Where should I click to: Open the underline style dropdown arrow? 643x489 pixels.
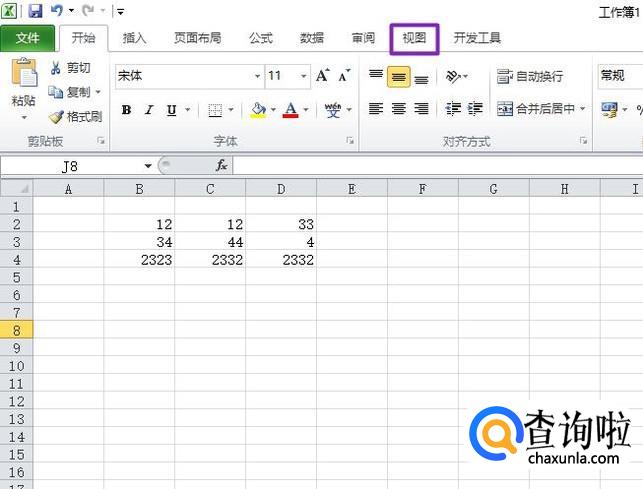(188, 110)
